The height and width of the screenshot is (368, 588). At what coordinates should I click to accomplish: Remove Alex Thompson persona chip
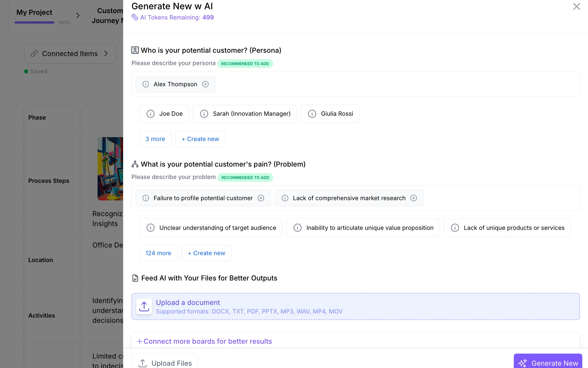(x=205, y=84)
